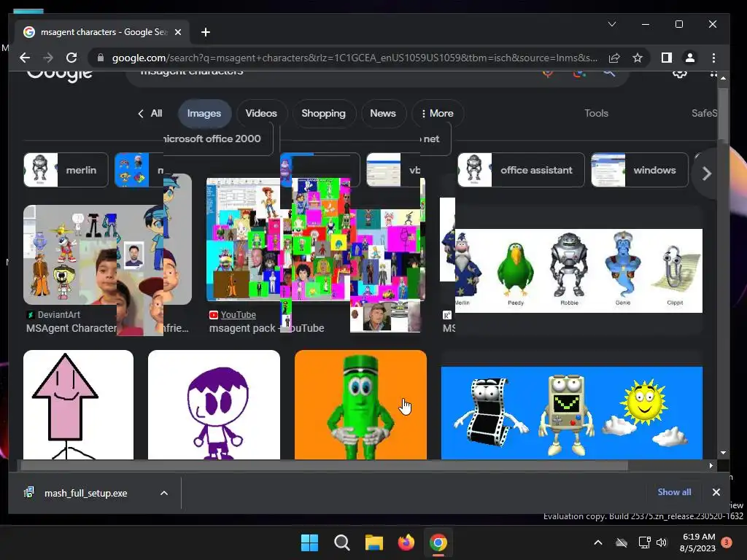Image resolution: width=747 pixels, height=560 pixels.
Task: Launch Firefox from the taskbar
Action: click(x=406, y=542)
